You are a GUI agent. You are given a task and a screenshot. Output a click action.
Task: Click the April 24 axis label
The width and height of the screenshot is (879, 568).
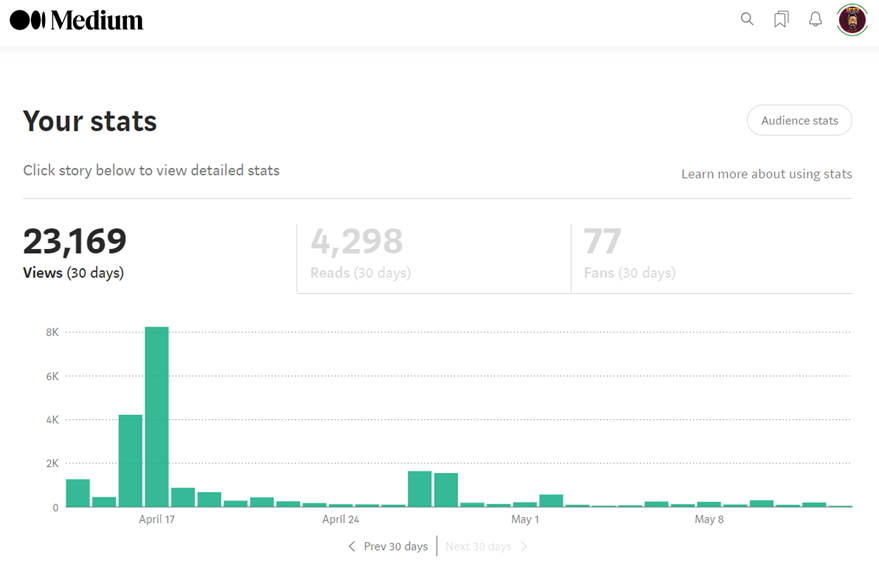click(x=340, y=519)
